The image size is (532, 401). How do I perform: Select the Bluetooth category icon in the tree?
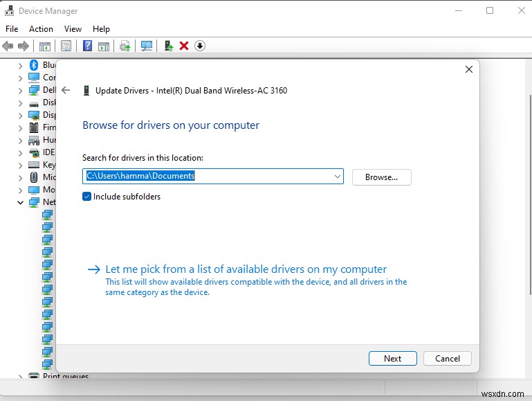click(34, 65)
